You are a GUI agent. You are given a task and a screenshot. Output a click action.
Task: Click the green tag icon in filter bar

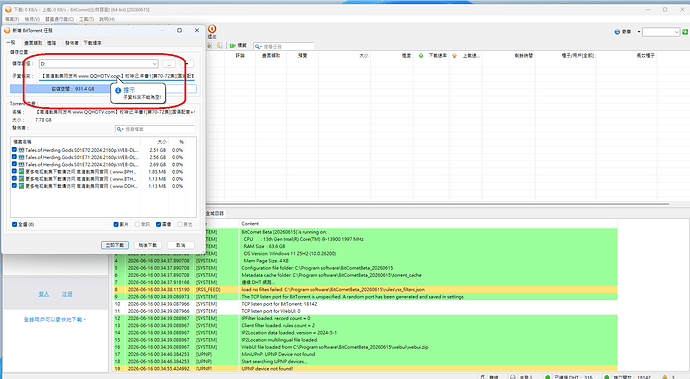(x=233, y=45)
